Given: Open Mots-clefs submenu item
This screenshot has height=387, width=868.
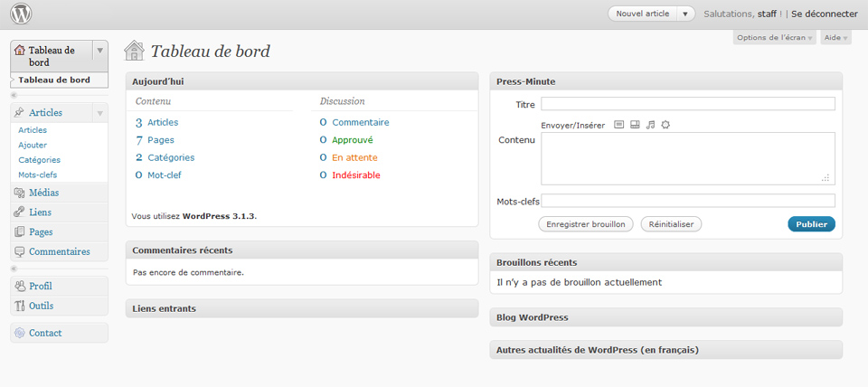Looking at the screenshot, I should click(38, 175).
